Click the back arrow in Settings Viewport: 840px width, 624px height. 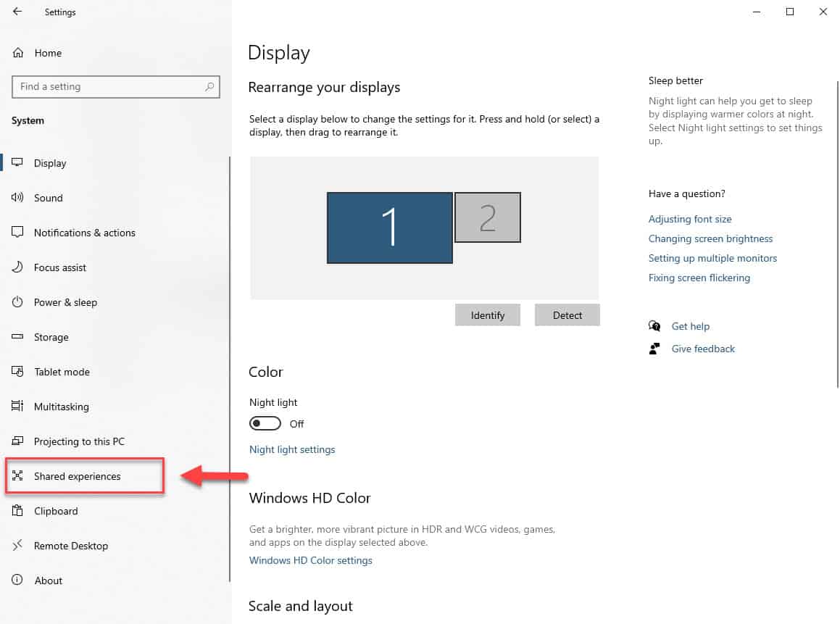17,12
